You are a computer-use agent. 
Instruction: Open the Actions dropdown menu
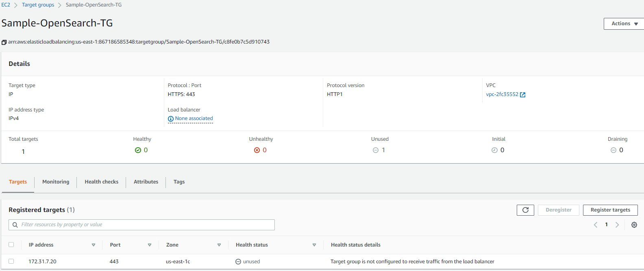[x=624, y=24]
